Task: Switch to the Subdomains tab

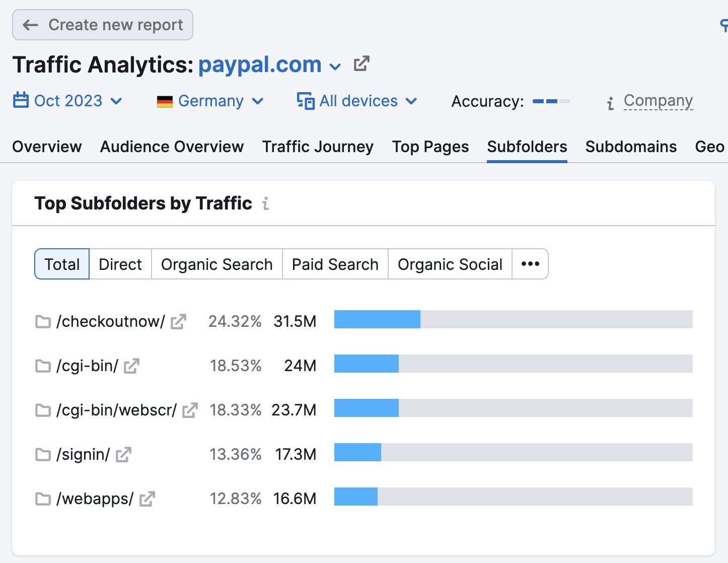Action: pyautogui.click(x=631, y=147)
